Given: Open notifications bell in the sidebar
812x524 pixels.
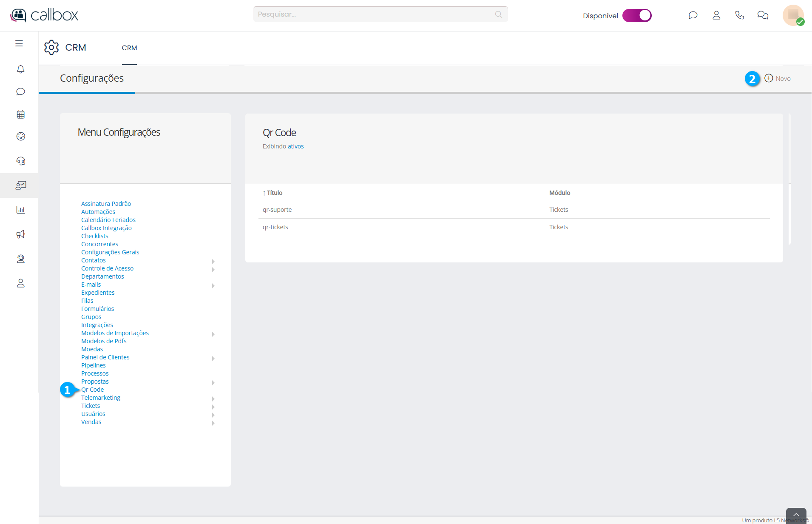Looking at the screenshot, I should [x=20, y=69].
